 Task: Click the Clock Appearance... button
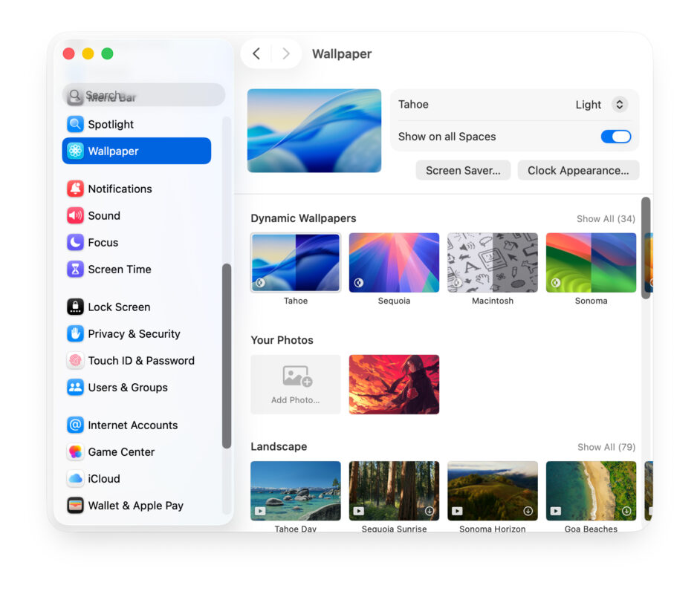(578, 170)
